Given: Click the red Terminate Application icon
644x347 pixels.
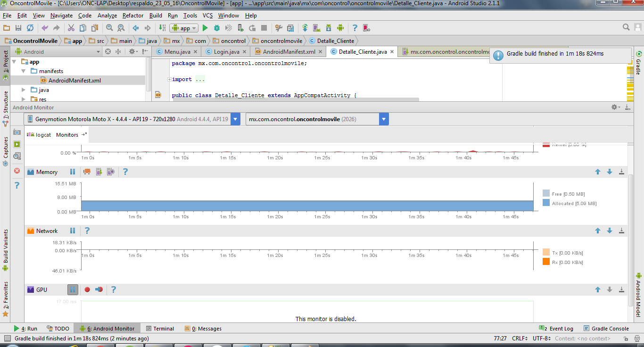Looking at the screenshot, I should pyautogui.click(x=17, y=171).
